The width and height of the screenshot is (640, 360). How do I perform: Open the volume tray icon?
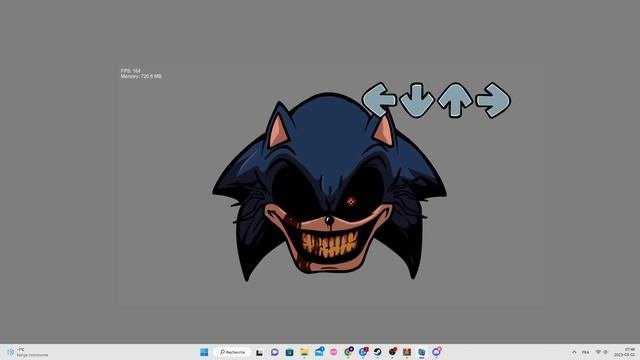(x=606, y=352)
